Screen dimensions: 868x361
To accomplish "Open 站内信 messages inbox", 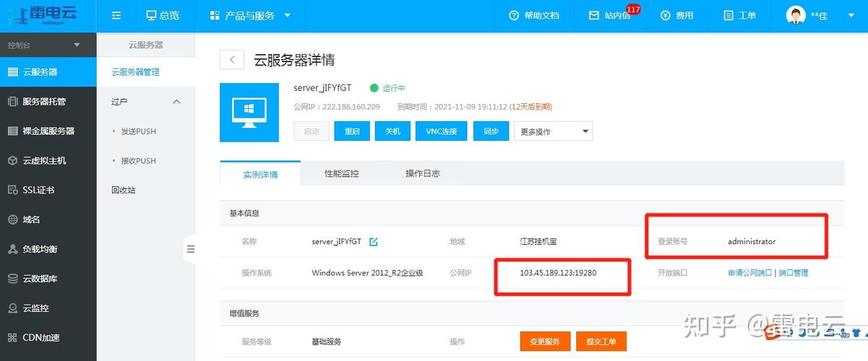I will (609, 15).
